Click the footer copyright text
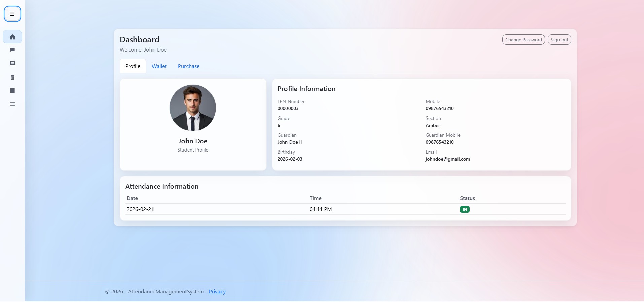 pyautogui.click(x=157, y=292)
